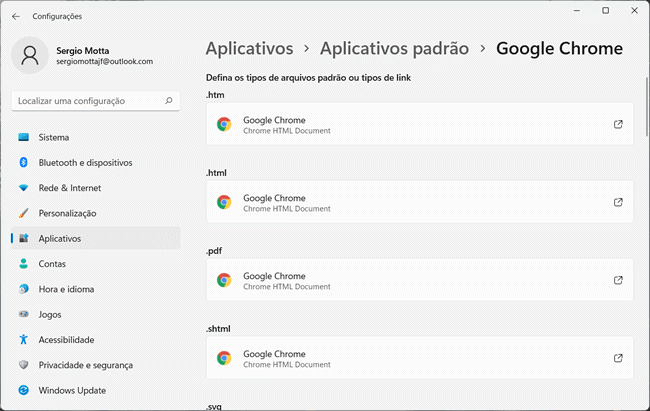The width and height of the screenshot is (650, 411).
Task: Open external link icon for .htm
Action: coord(618,124)
